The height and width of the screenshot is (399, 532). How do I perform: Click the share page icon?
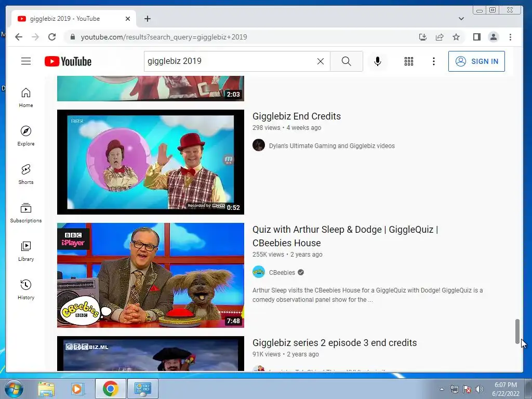pyautogui.click(x=440, y=37)
